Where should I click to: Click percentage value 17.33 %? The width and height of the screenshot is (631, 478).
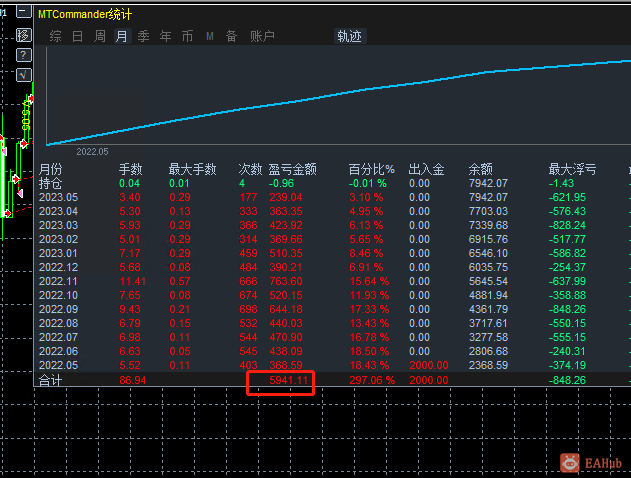[x=369, y=309]
